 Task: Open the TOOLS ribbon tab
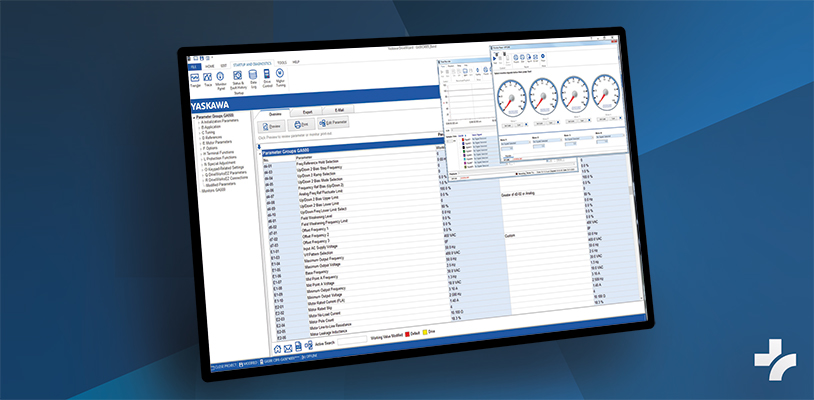(281, 62)
